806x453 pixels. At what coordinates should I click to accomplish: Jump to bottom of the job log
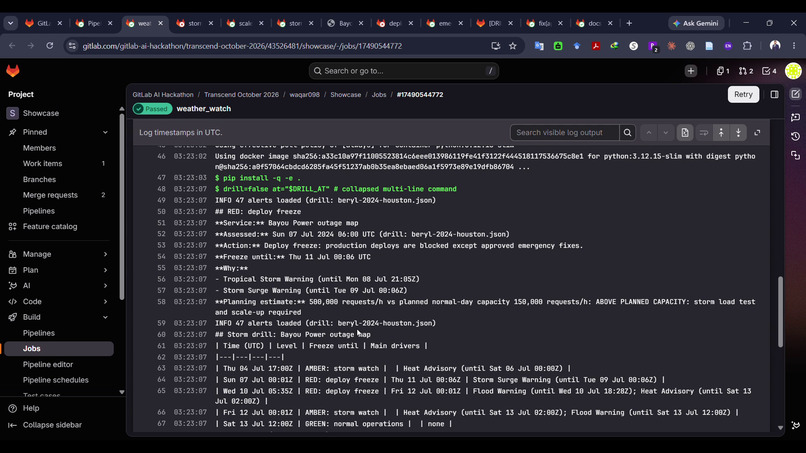[739, 133]
